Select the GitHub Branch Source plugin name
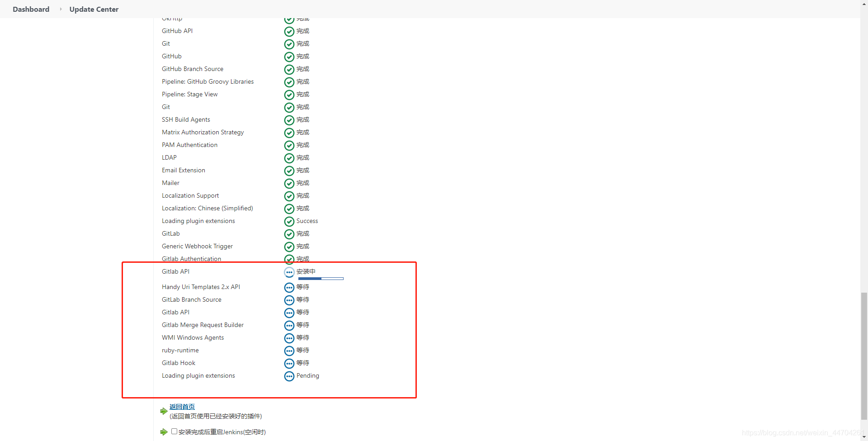The height and width of the screenshot is (441, 868). click(193, 69)
